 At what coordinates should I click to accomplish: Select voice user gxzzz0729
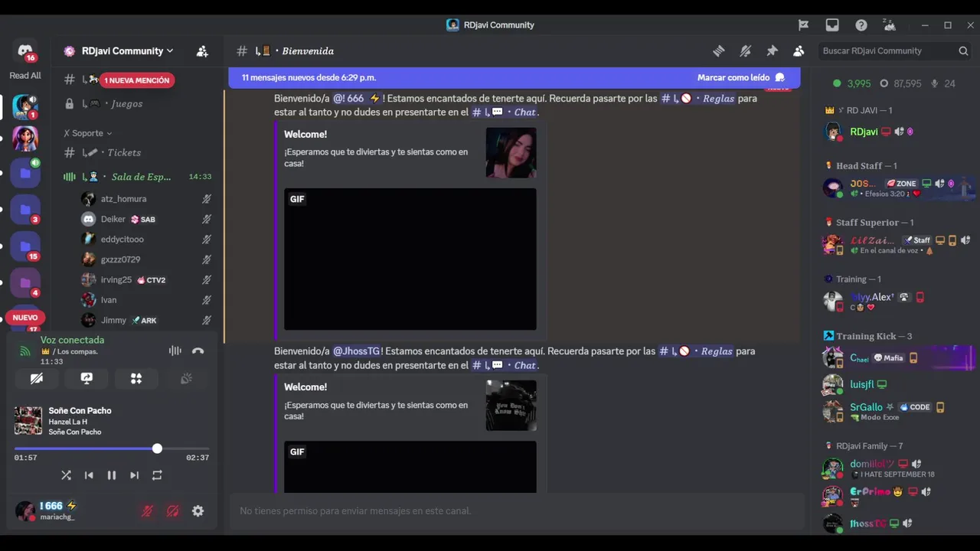(145, 259)
